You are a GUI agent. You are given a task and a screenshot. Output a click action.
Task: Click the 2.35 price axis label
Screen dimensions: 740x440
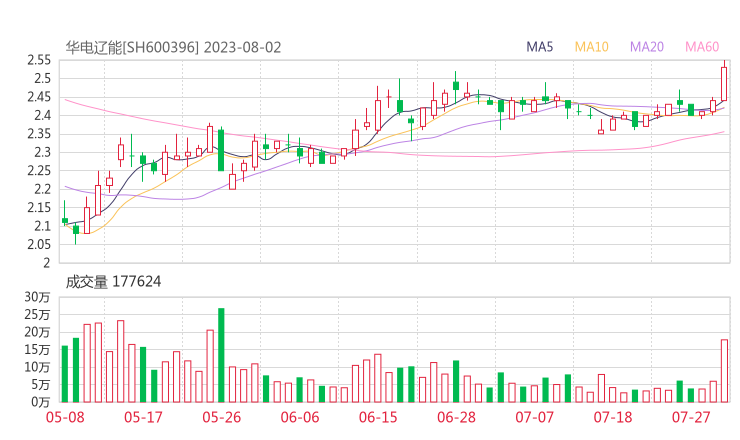[x=39, y=134]
